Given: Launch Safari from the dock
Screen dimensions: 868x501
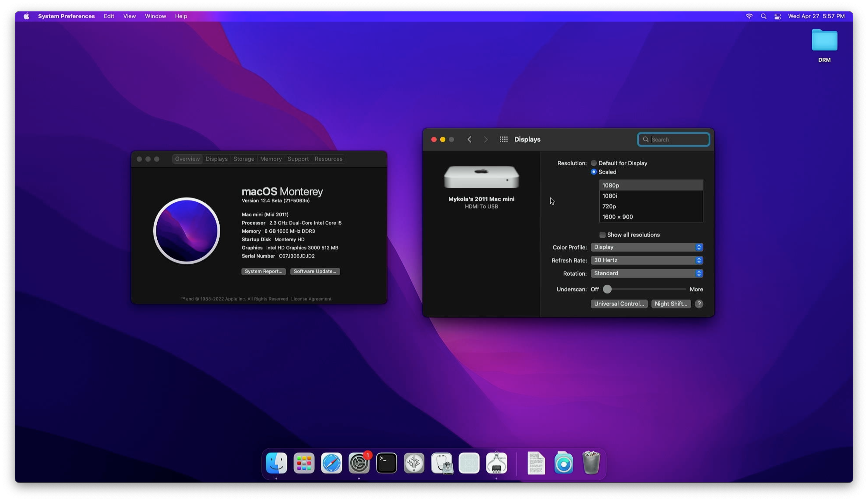Looking at the screenshot, I should click(x=331, y=463).
